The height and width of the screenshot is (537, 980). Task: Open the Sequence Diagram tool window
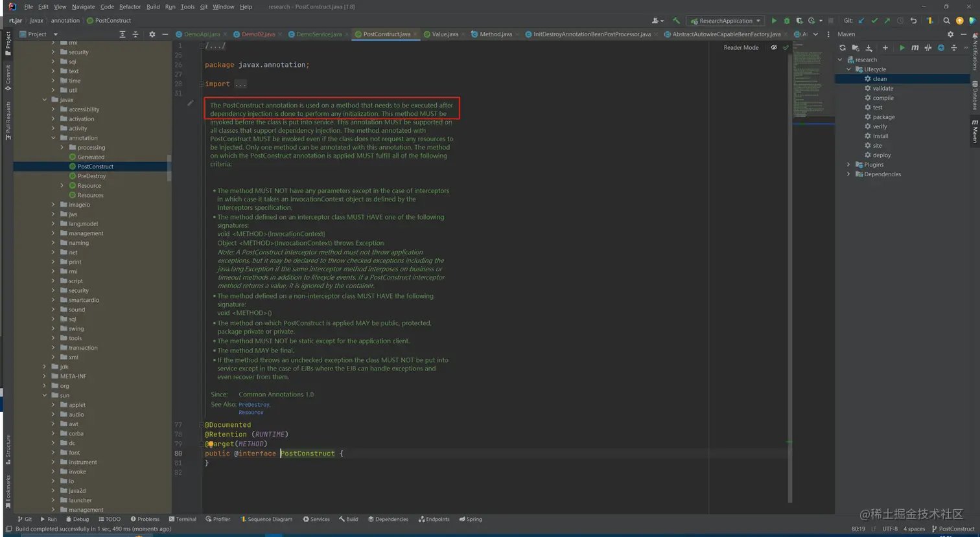click(x=266, y=520)
